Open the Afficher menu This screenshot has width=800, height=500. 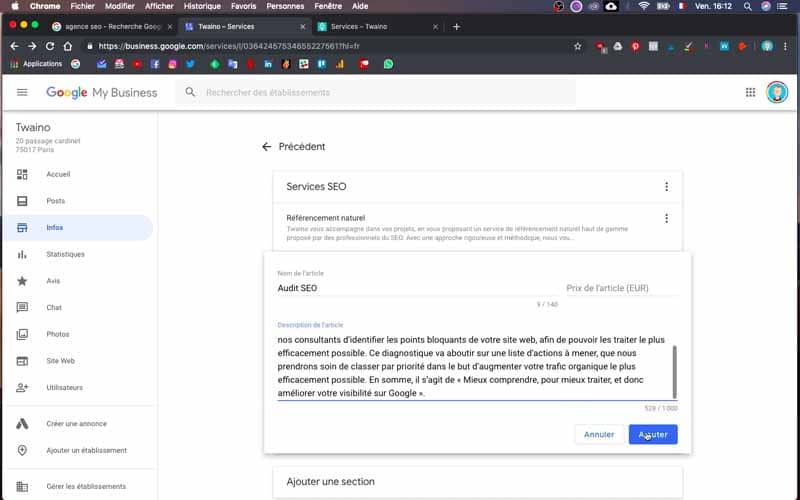[x=159, y=6]
